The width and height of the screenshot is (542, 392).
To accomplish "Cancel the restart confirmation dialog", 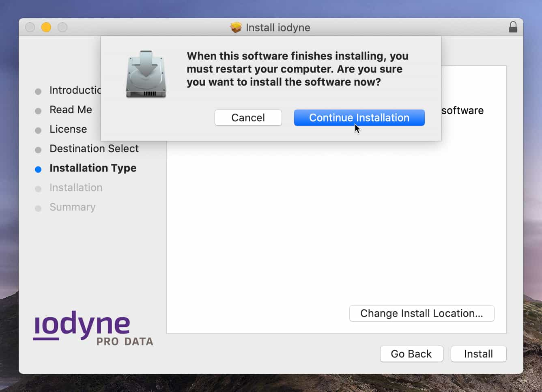I will tap(248, 118).
